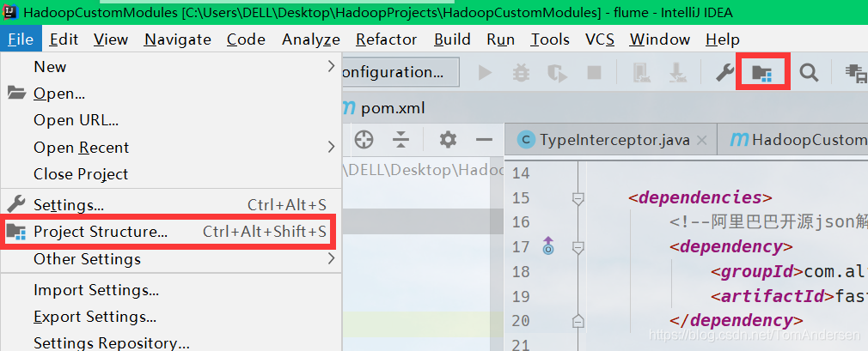
Task: Click pom.xml in the navigation bar
Action: [384, 108]
